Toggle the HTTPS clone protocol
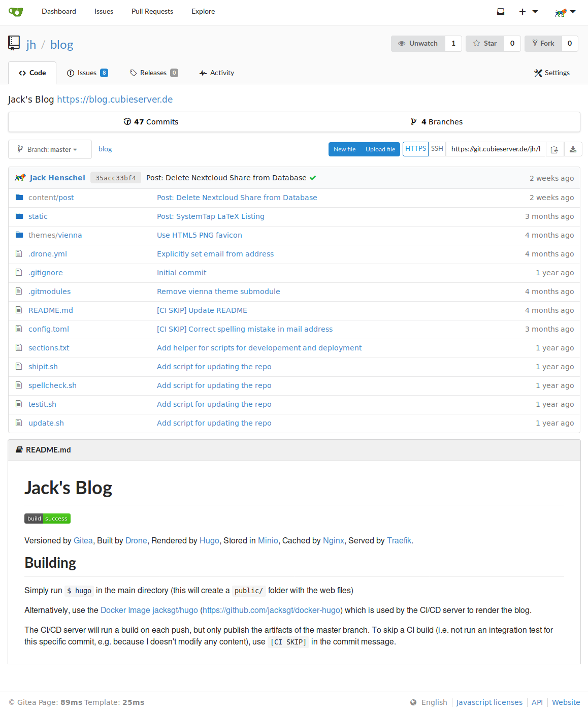Image resolution: width=588 pixels, height=712 pixels. tap(415, 148)
